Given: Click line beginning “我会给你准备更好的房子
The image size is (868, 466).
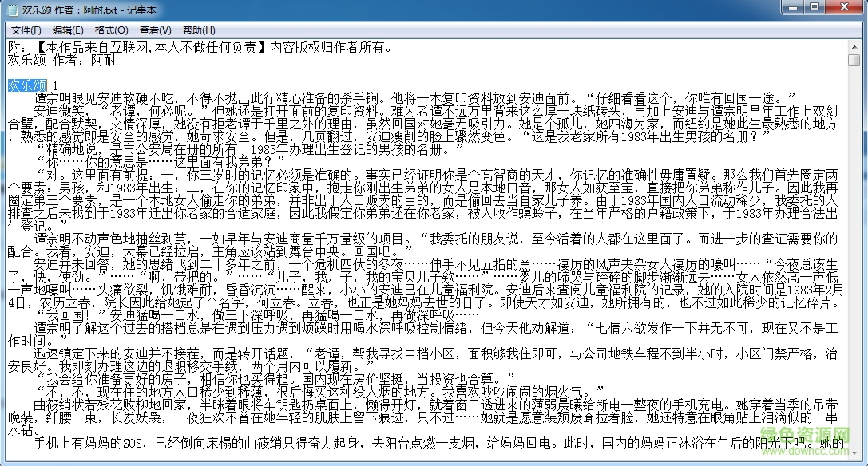Looking at the screenshot, I should point(275,378).
